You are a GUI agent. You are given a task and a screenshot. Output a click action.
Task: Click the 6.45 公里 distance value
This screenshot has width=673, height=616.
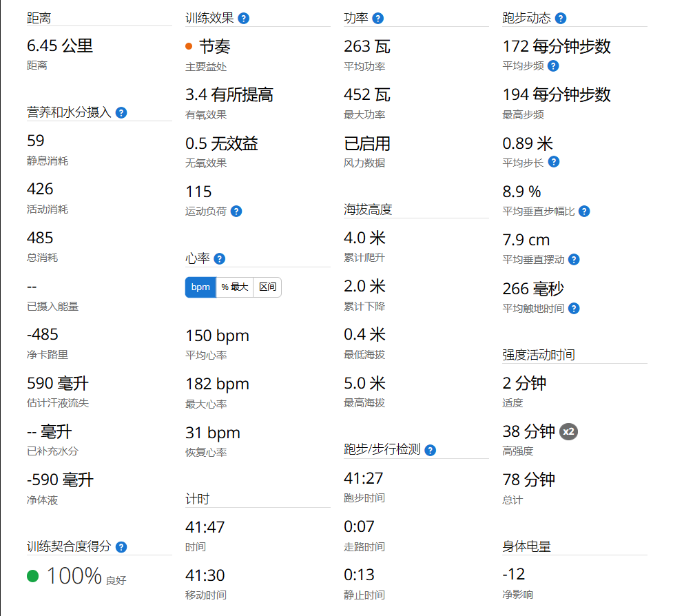coord(60,46)
